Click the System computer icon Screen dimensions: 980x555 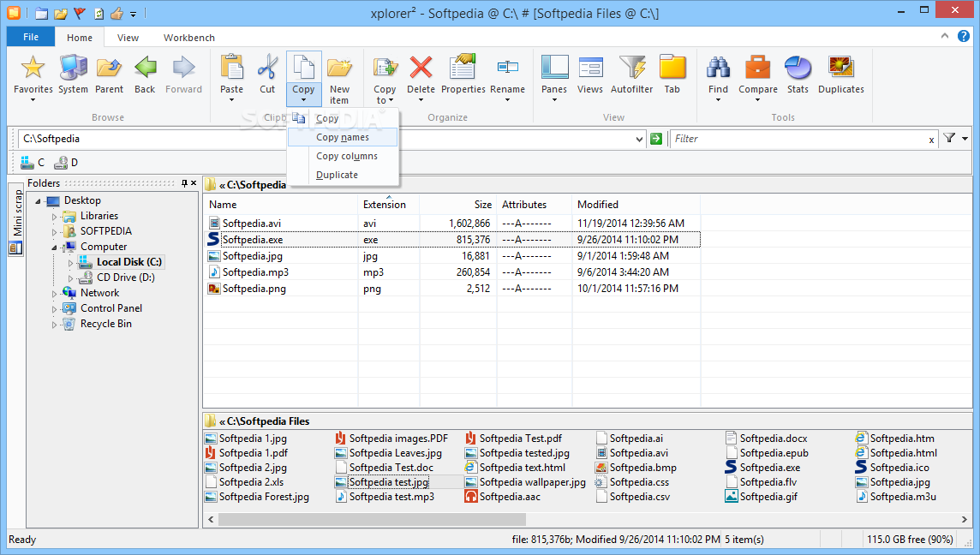point(73,68)
